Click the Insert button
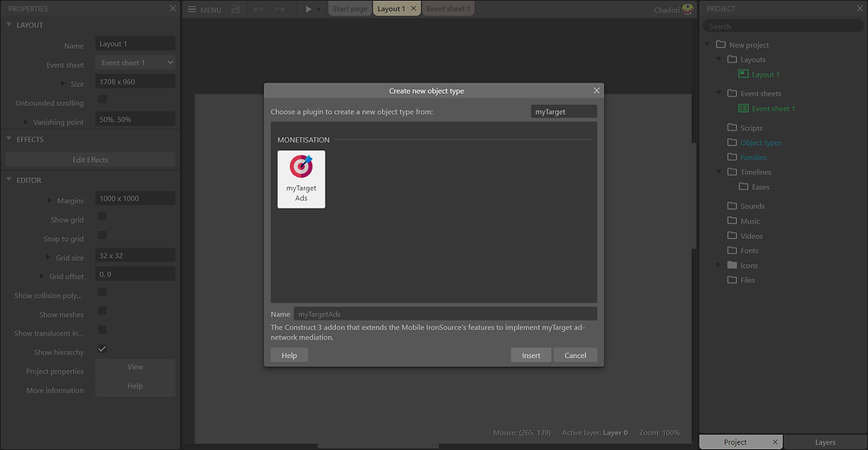This screenshot has height=450, width=868. 531,355
